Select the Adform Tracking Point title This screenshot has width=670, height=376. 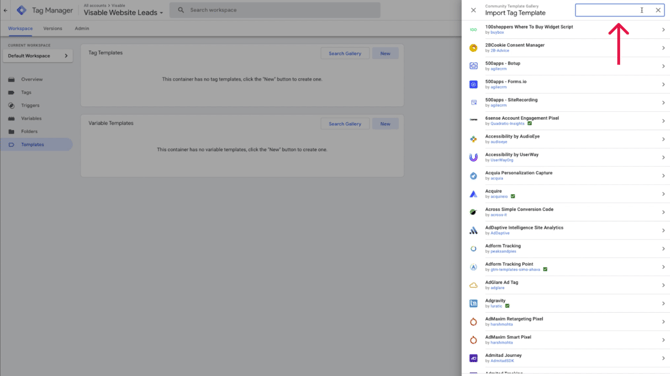click(x=509, y=264)
